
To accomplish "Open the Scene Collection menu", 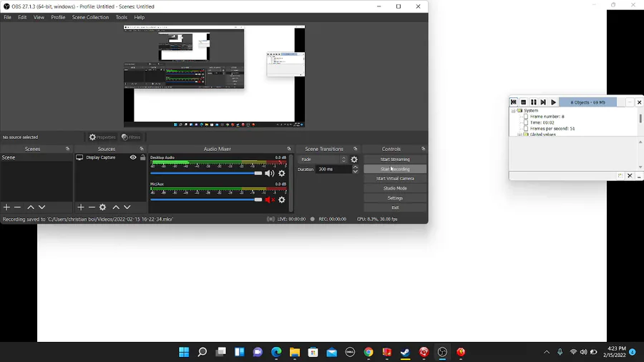I will pyautogui.click(x=90, y=17).
